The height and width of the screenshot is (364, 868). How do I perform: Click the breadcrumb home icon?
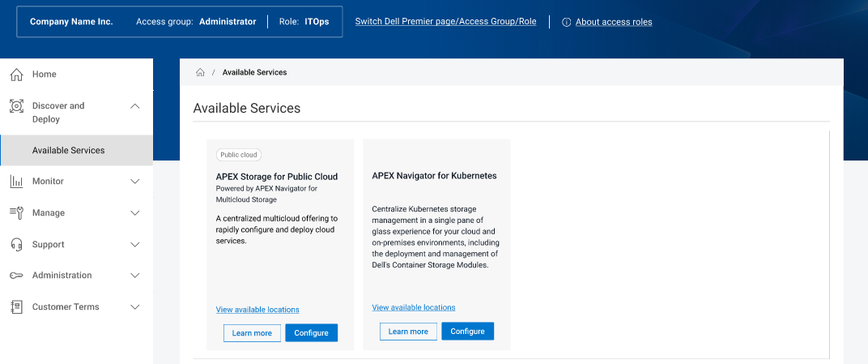click(x=200, y=72)
